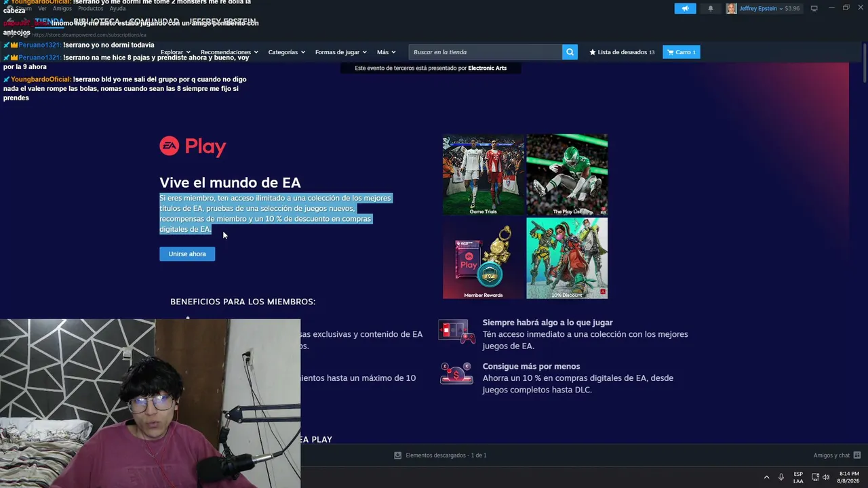Open the Productos menu in the Steam menu bar
The height and width of the screenshot is (488, 868).
[x=90, y=8]
